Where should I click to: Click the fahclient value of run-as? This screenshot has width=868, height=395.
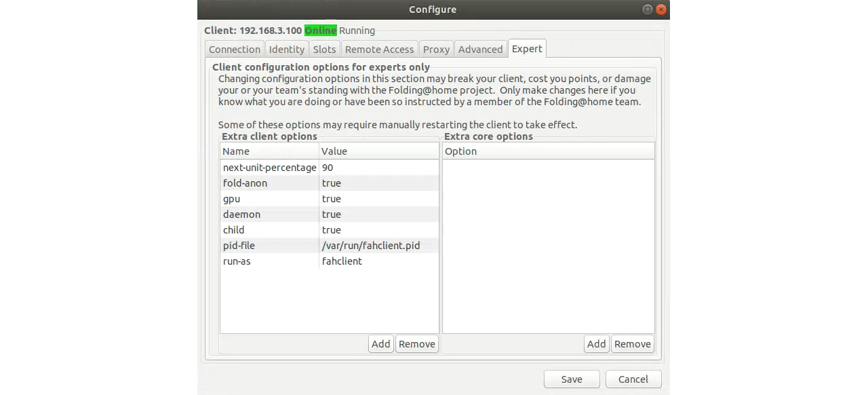(x=342, y=261)
